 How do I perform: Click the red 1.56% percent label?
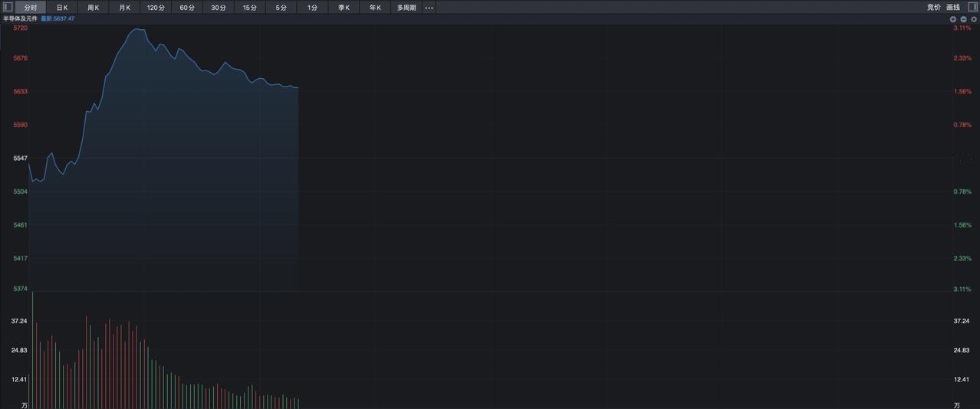click(962, 91)
